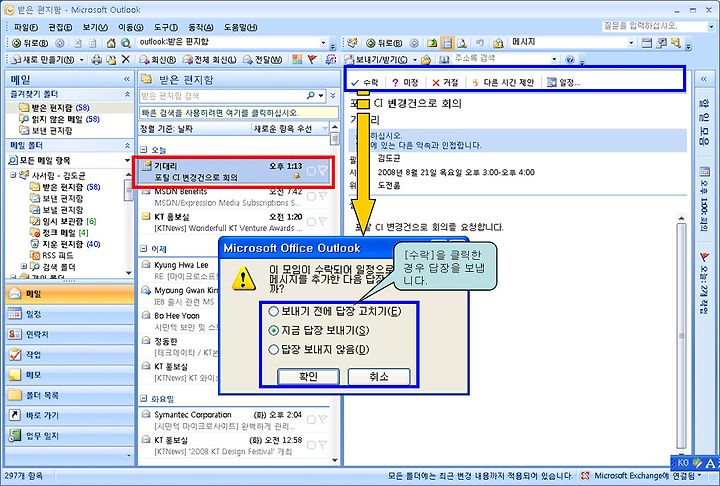Click the up one folder icon
720x486 pixels.
pos(432,43)
